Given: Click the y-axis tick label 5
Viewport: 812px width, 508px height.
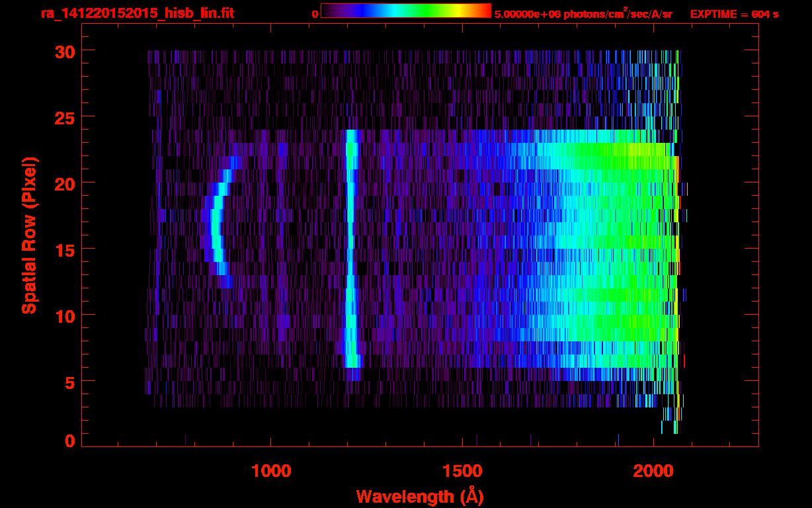Looking at the screenshot, I should pyautogui.click(x=69, y=382).
